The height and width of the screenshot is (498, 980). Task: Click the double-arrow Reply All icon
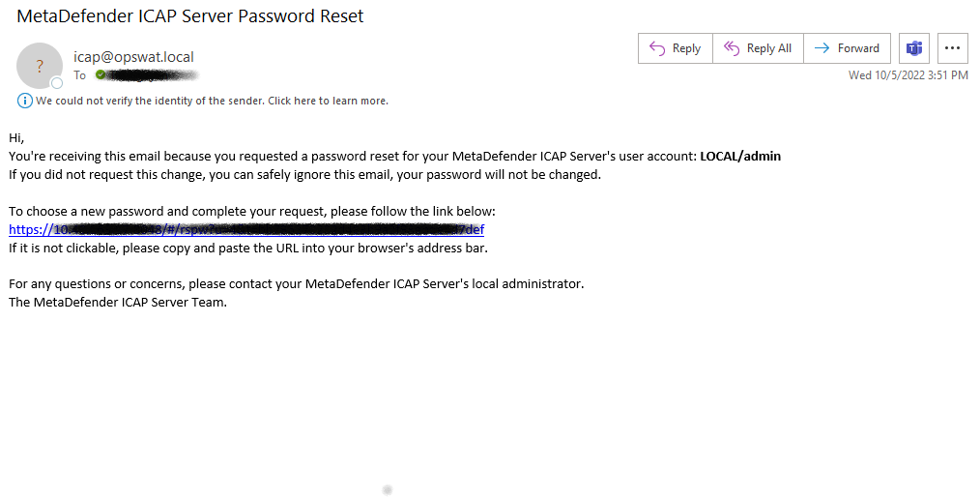coord(732,48)
